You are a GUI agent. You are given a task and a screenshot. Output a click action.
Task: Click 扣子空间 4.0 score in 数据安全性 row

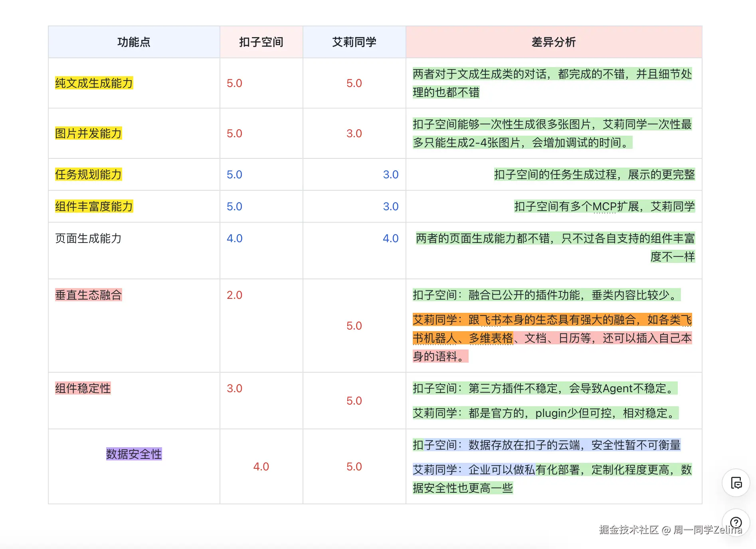[x=261, y=466]
